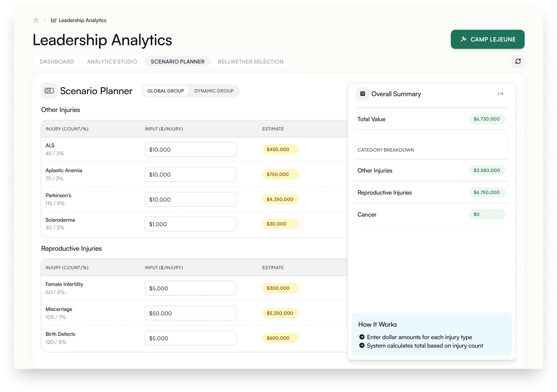The width and height of the screenshot is (557, 392).
Task: Click the $300,000 Female Infertility estimate
Action: 280,288
